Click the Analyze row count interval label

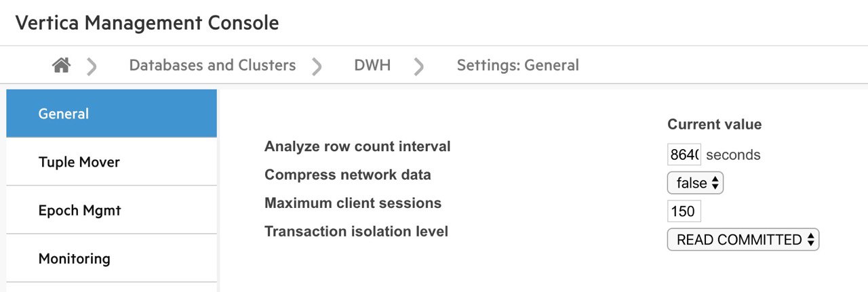click(x=357, y=146)
